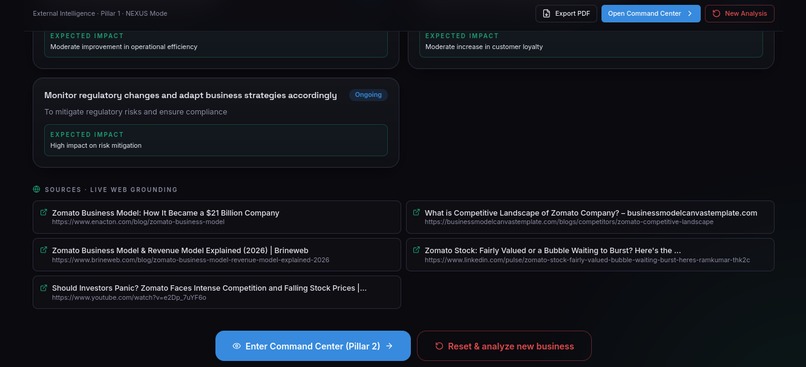Viewport: 806px width, 367px height.
Task: Click the businessmodelcanvastemplate.com/blogs URL text
Action: pyautogui.click(x=569, y=222)
